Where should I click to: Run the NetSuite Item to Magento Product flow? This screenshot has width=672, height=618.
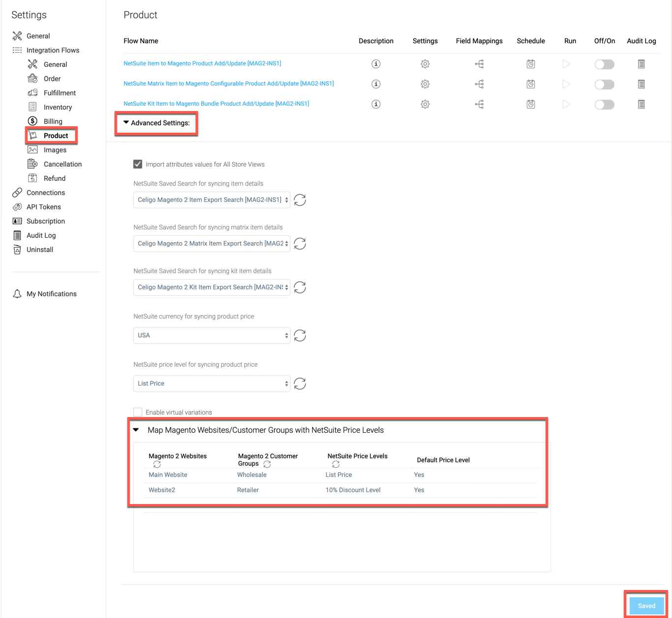[566, 64]
